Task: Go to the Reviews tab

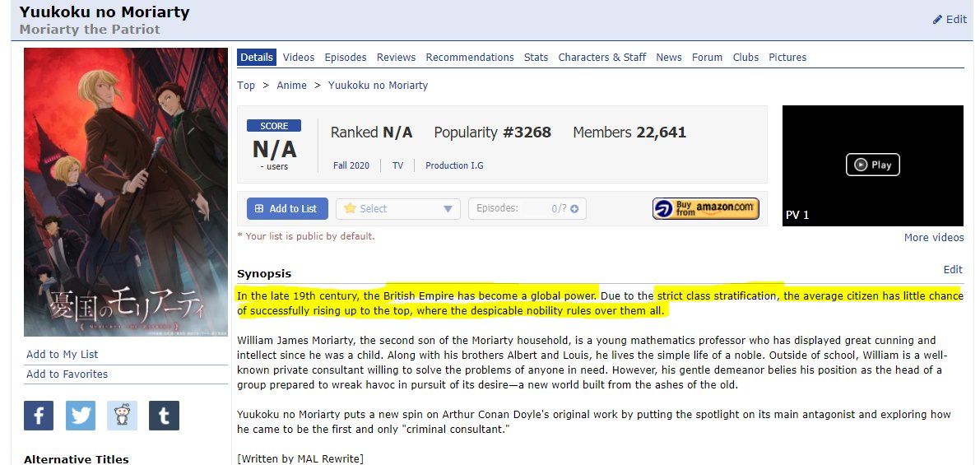Action: [396, 58]
